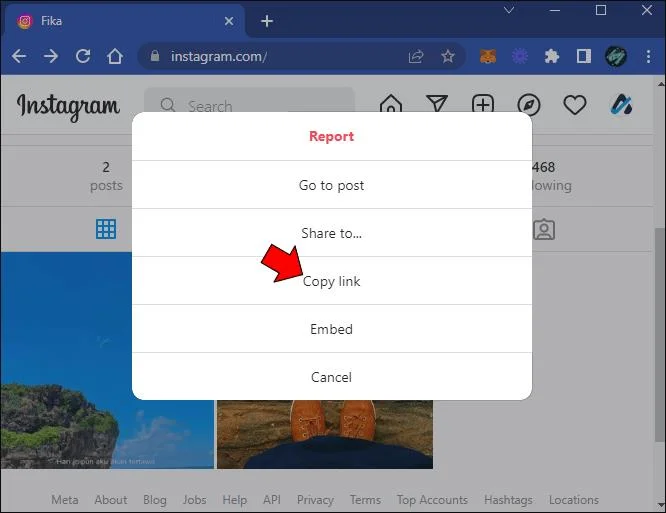Open the Activity heart icon
The width and height of the screenshot is (666, 513).
click(x=575, y=105)
